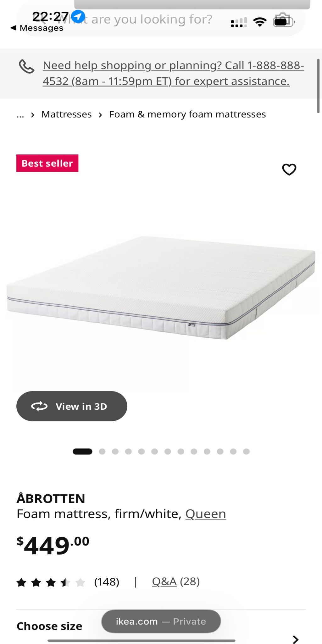Viewport: 322px width, 644px height.
Task: Open the Q&A link
Action: pyautogui.click(x=164, y=581)
